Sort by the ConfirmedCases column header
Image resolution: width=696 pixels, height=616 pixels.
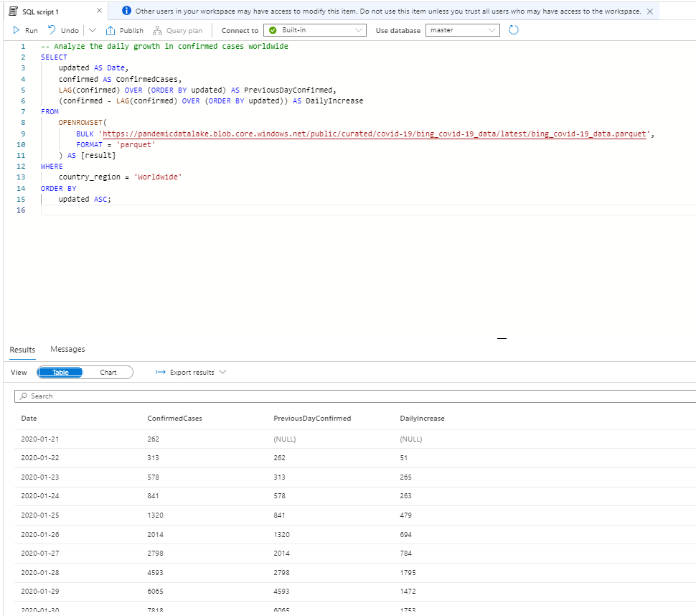click(174, 419)
